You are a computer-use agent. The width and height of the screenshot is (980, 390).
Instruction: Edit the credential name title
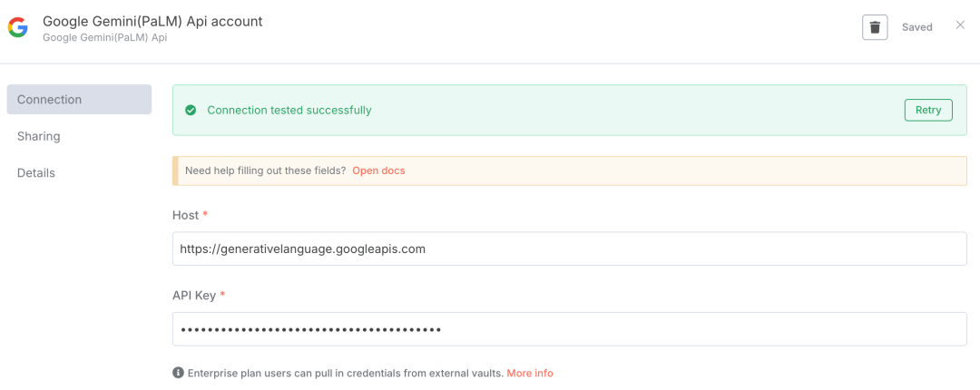152,21
